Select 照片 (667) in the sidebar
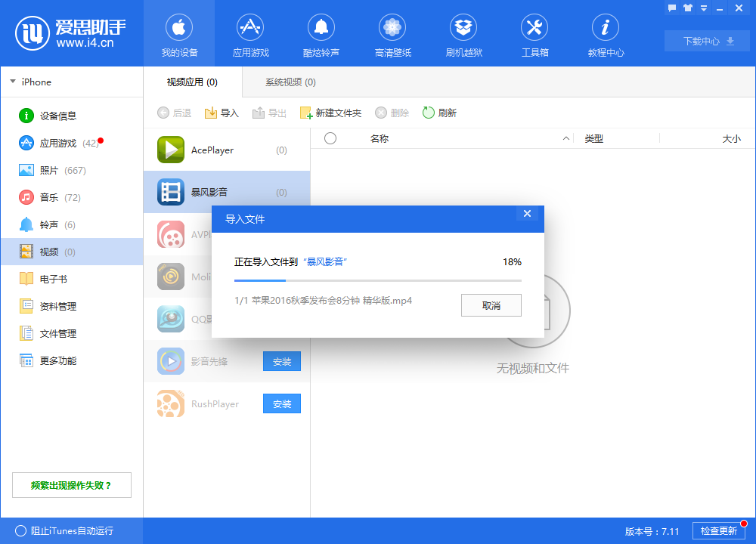 [x=73, y=170]
